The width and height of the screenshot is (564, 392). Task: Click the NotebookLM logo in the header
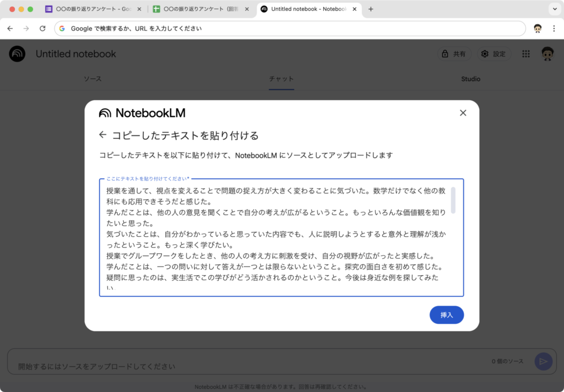pos(17,54)
